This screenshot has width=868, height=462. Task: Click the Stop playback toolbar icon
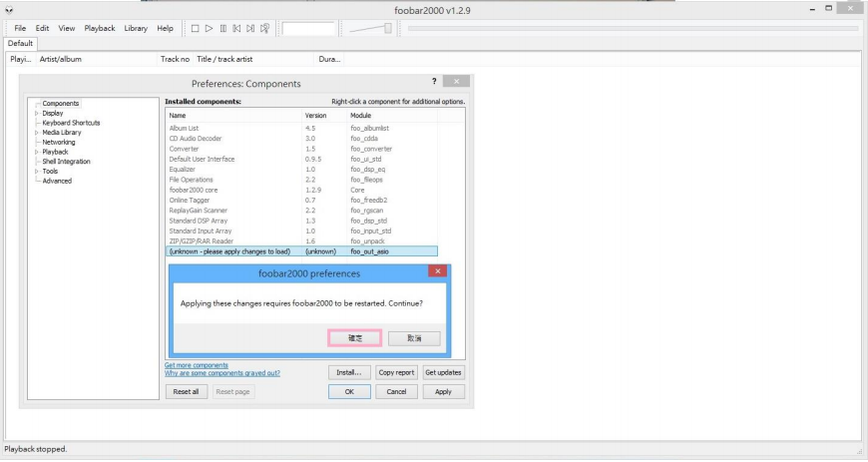195,28
